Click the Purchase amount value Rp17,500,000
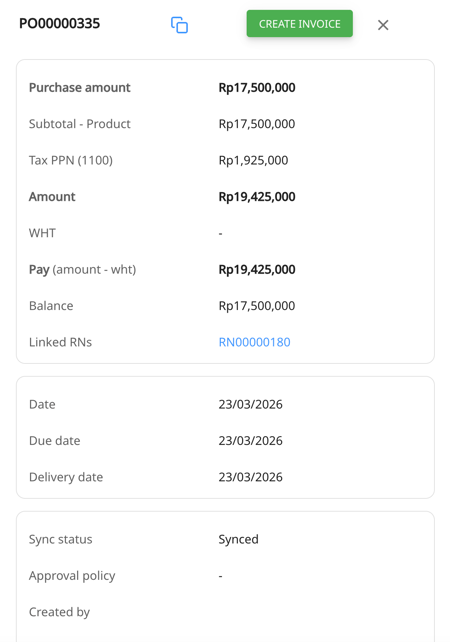The width and height of the screenshot is (450, 642). 257,88
